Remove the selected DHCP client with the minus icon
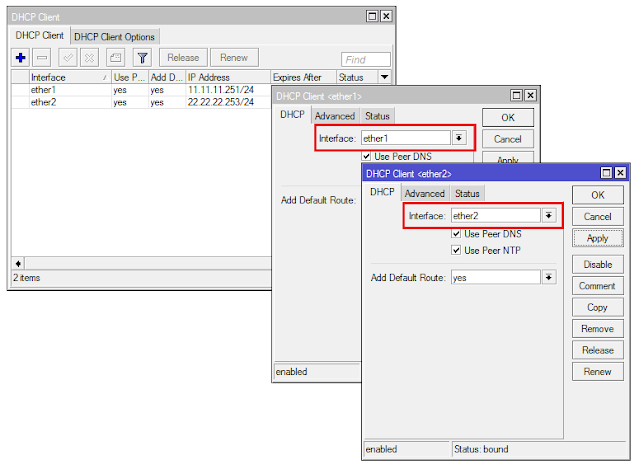639x474 pixels. pos(42,58)
